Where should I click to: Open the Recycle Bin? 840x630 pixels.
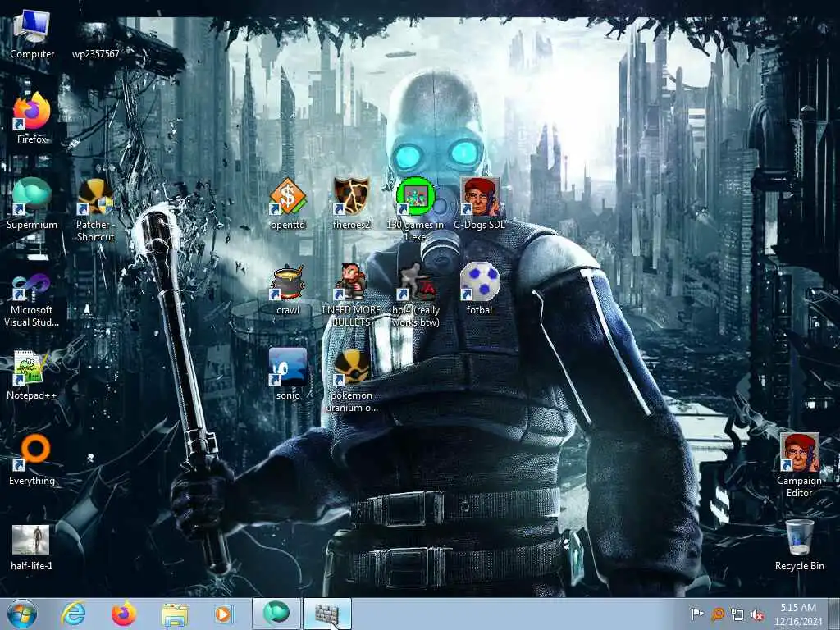pos(799,546)
